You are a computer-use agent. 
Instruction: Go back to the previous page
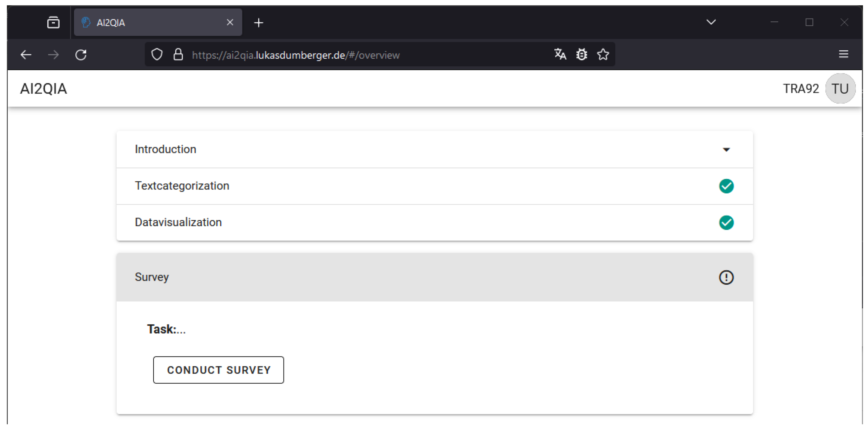(x=26, y=55)
